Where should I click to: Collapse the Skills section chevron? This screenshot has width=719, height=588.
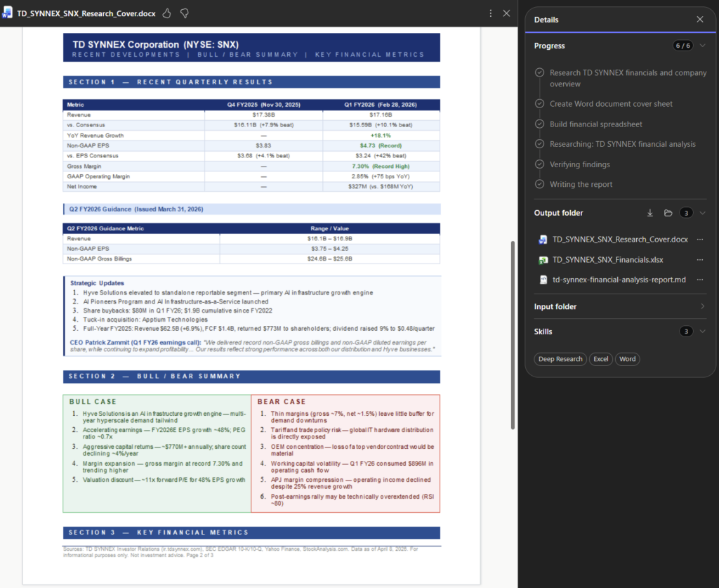(702, 332)
